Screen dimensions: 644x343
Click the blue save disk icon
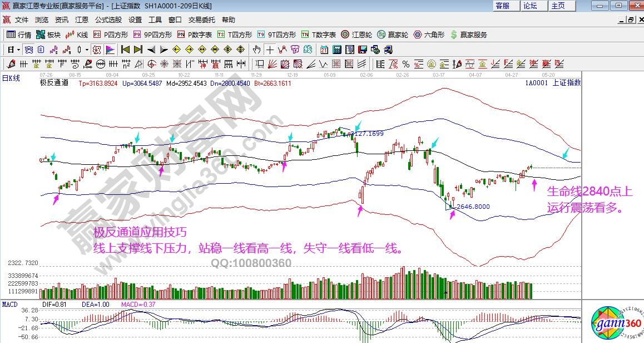point(363,49)
